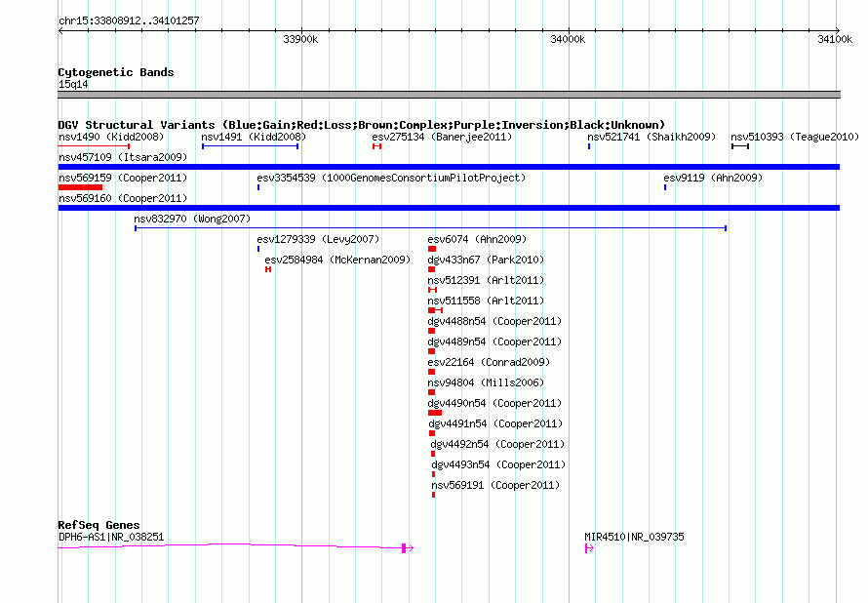This screenshot has width=868, height=603.
Task: Click the black bar under nsv510393
Action: (740, 146)
